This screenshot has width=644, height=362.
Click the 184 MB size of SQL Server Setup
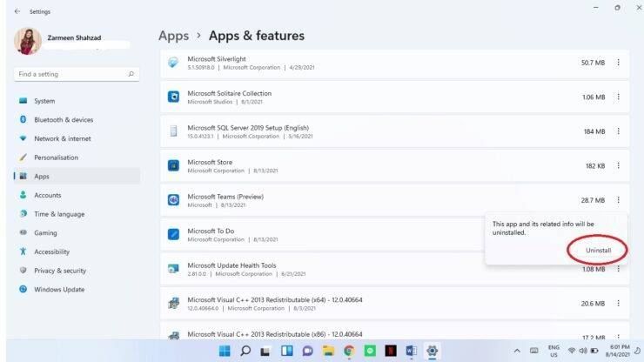pos(594,131)
